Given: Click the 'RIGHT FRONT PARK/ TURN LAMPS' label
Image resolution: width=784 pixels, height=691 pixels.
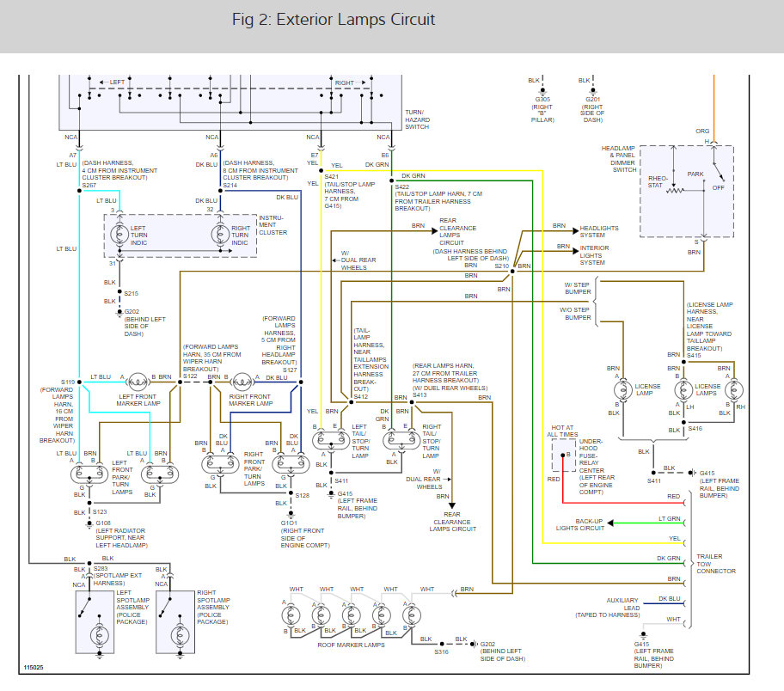Looking at the screenshot, I should tap(254, 468).
